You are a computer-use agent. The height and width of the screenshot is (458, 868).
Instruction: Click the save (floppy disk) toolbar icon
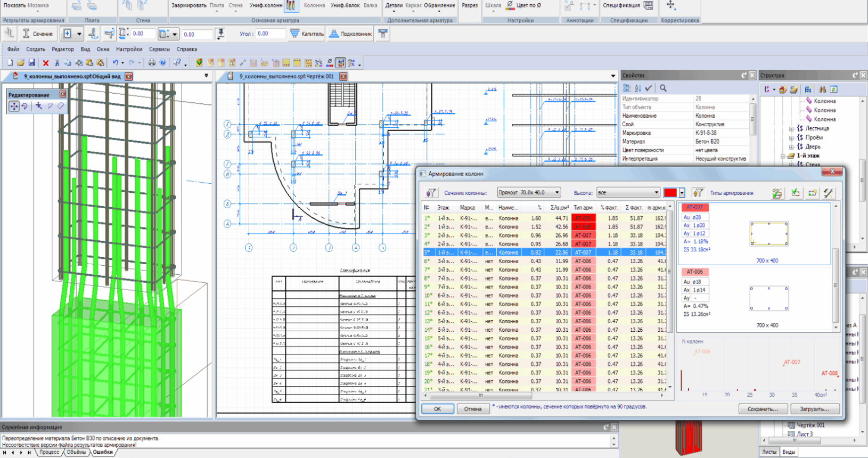pyautogui.click(x=31, y=63)
